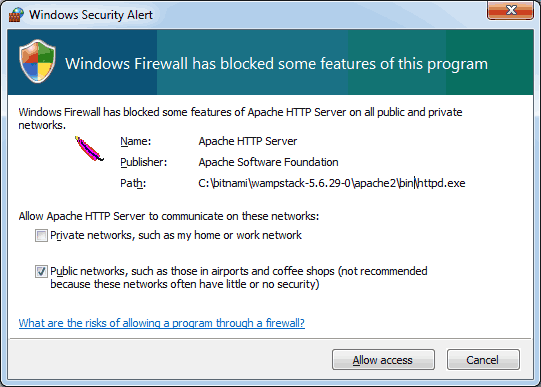Image resolution: width=541 pixels, height=387 pixels.
Task: Uncheck the Public networks checkbox
Action: 41,271
